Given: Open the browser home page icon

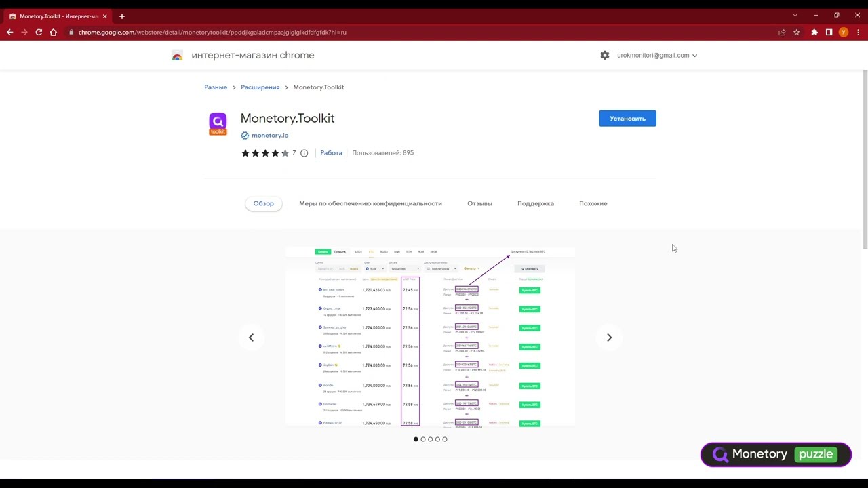Looking at the screenshot, I should (x=54, y=32).
